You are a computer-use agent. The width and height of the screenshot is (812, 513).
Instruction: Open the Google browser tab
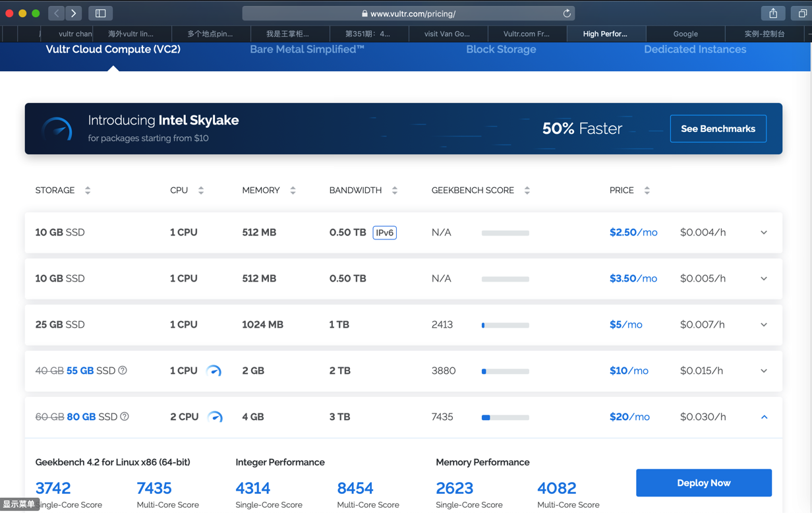point(685,34)
